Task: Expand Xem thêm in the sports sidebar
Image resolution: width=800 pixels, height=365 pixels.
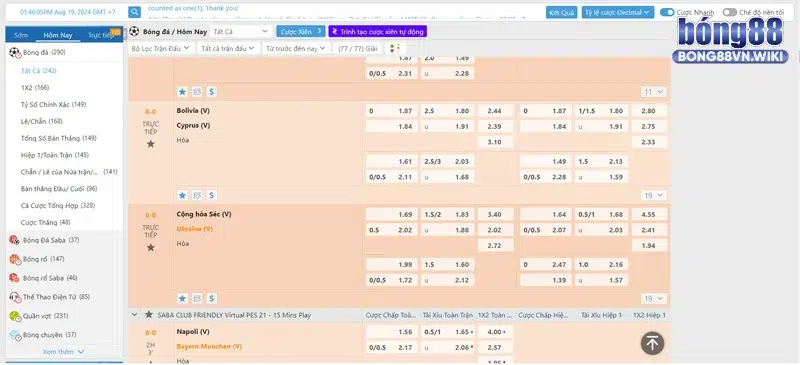Action: 63,352
